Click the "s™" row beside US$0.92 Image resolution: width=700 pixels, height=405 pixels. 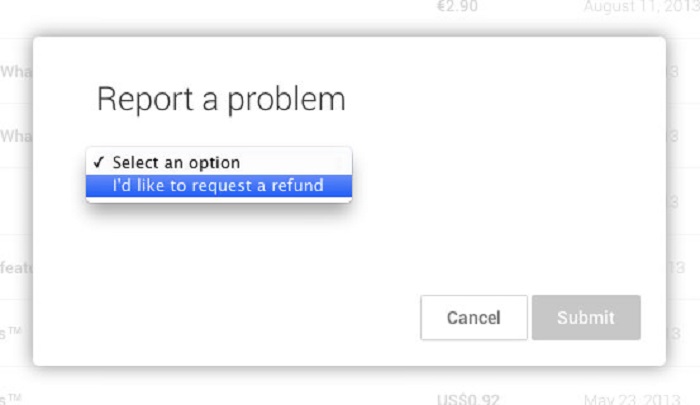click(x=11, y=399)
